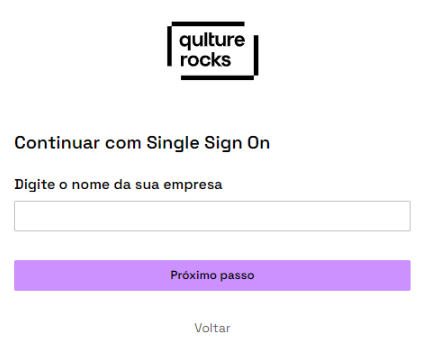Click the 'Single Sign On' words in the title
Viewport: 424px width, 360px height.
[x=208, y=143]
